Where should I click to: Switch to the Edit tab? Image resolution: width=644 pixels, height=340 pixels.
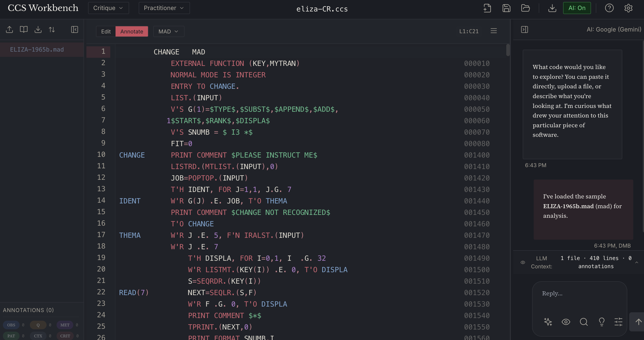(x=106, y=32)
